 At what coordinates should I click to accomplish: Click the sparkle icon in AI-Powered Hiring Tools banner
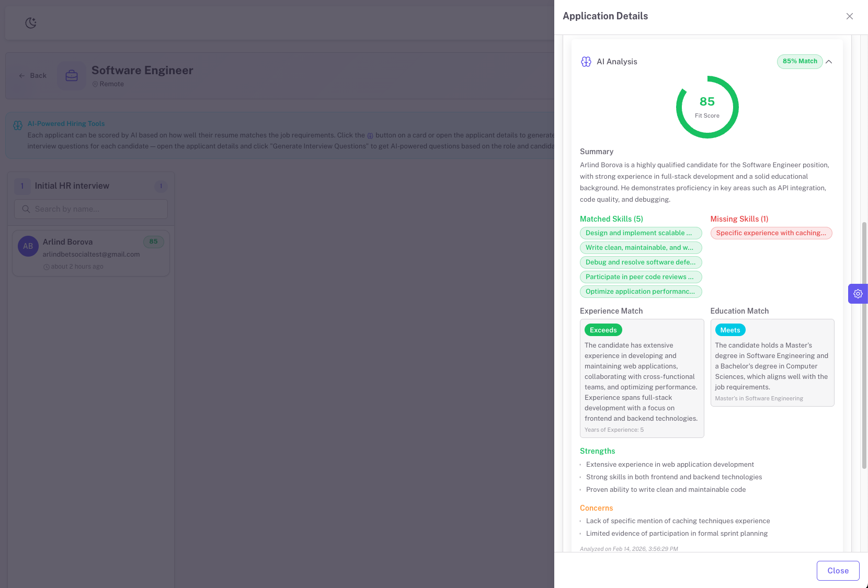[18, 125]
